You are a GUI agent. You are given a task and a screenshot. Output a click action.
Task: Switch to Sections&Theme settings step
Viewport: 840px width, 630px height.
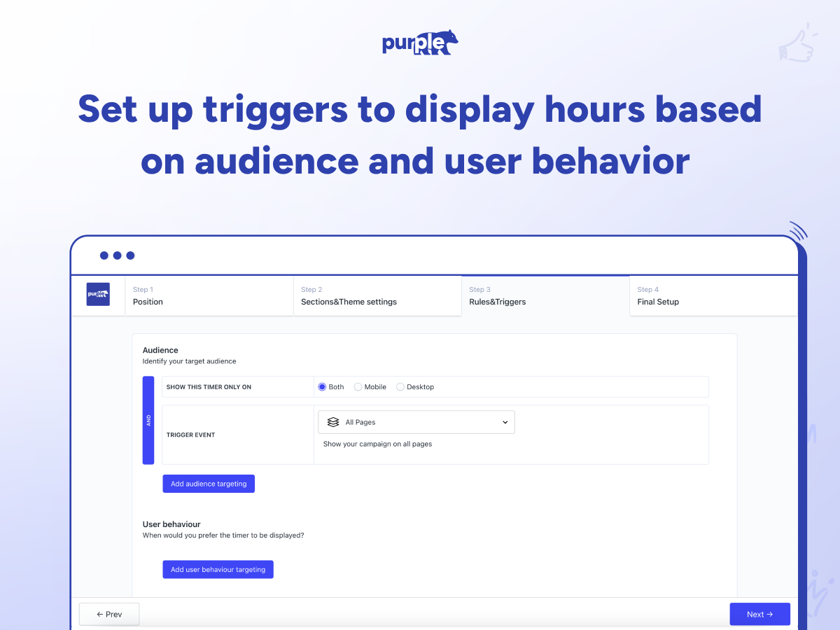[x=377, y=295]
